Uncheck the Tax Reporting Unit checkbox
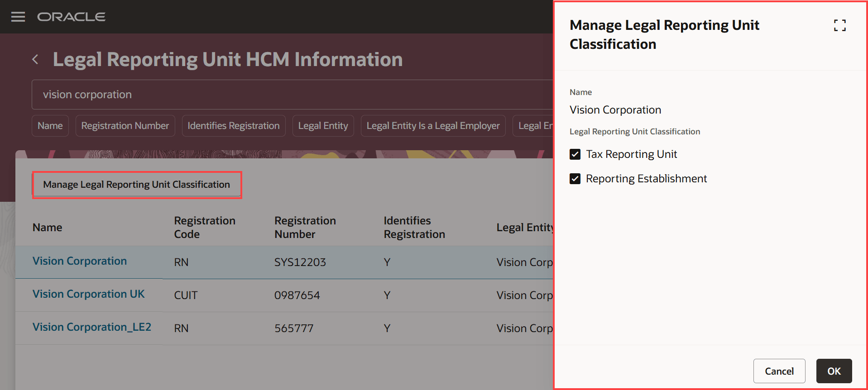The height and width of the screenshot is (390, 868). click(x=575, y=154)
